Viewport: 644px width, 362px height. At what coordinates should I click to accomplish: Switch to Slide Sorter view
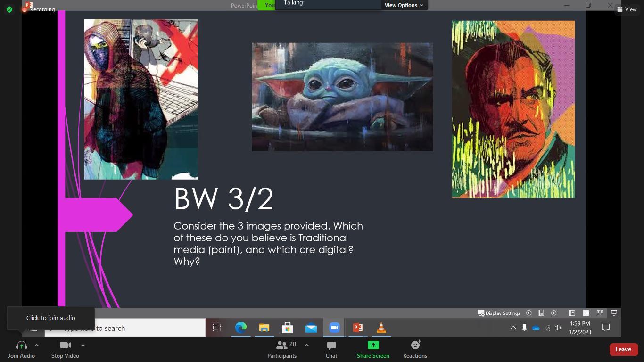pos(586,313)
